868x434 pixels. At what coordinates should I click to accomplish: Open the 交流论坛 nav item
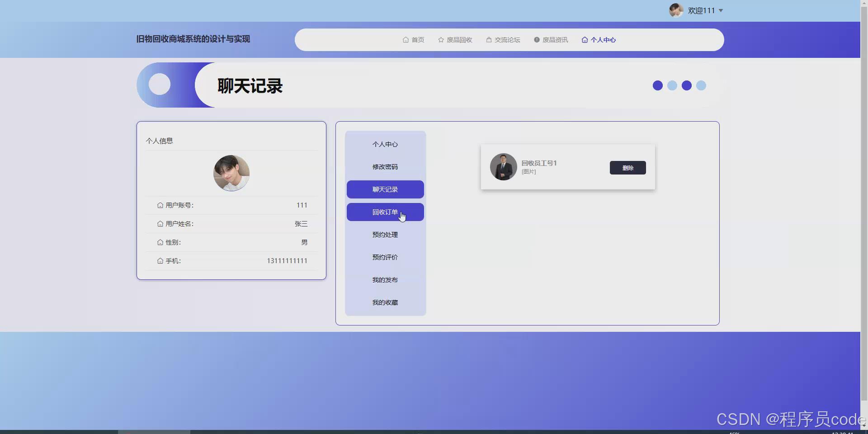tap(503, 40)
